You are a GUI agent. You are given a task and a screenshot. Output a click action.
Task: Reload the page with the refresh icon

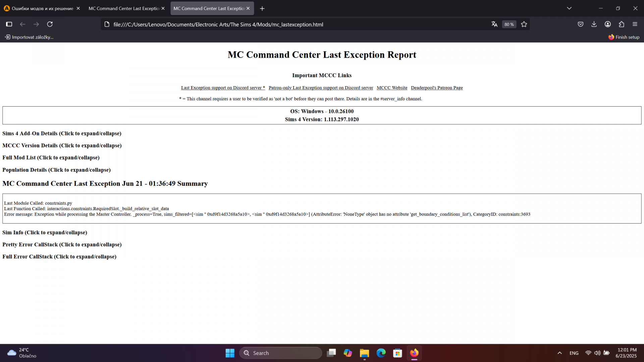(50, 24)
